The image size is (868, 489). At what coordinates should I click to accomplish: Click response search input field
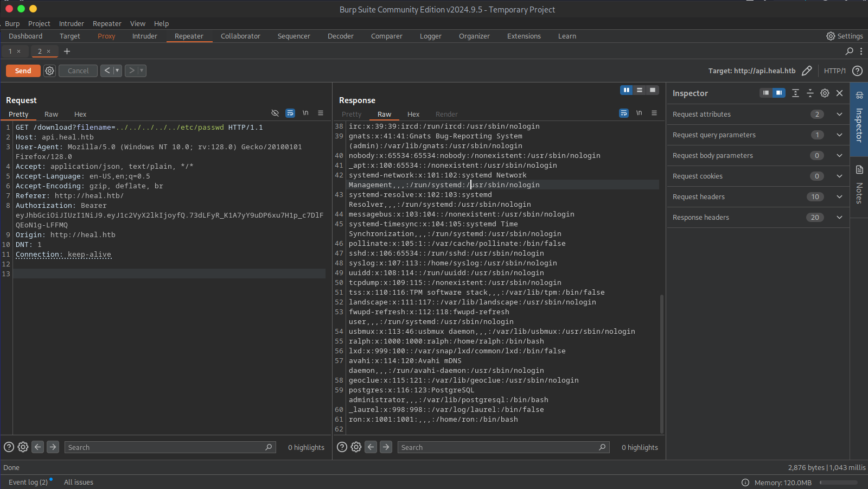coord(503,447)
